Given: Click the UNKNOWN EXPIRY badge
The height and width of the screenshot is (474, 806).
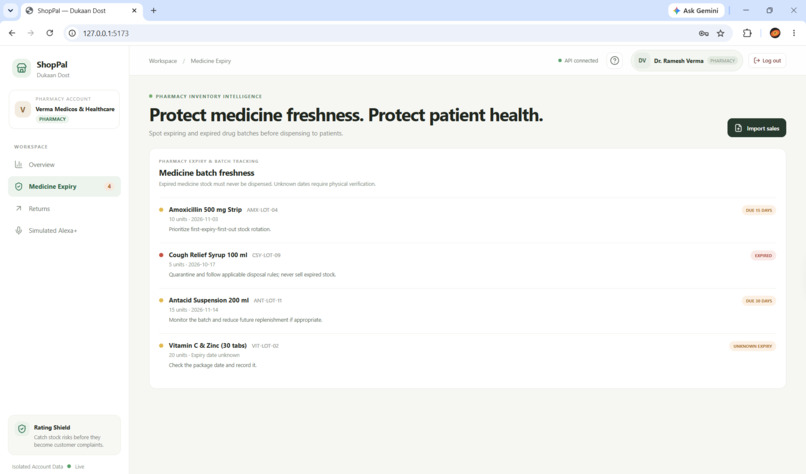Looking at the screenshot, I should coord(753,346).
